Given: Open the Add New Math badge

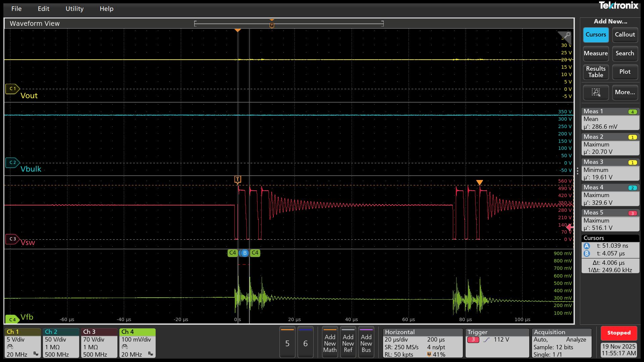Looking at the screenshot, I should [x=330, y=342].
